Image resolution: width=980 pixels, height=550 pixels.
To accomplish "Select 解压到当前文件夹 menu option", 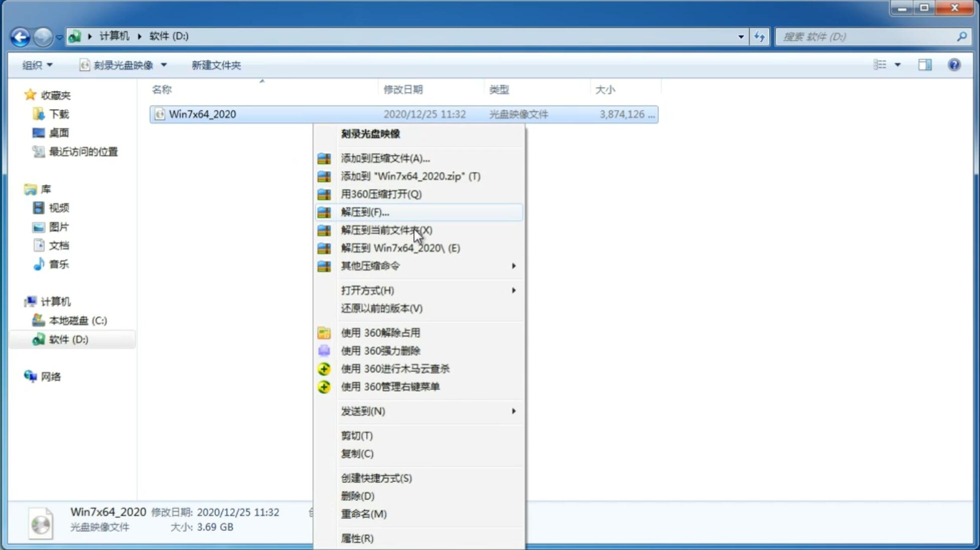I will 386,230.
